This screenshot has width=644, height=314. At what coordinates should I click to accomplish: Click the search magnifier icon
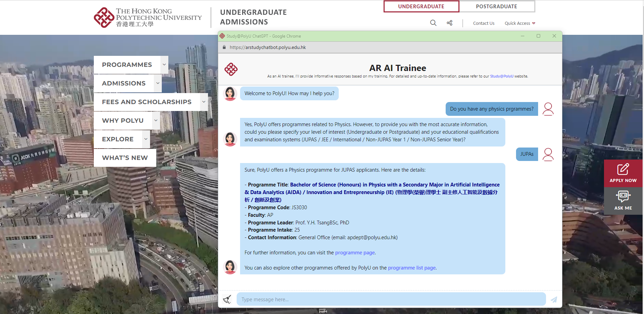click(433, 23)
